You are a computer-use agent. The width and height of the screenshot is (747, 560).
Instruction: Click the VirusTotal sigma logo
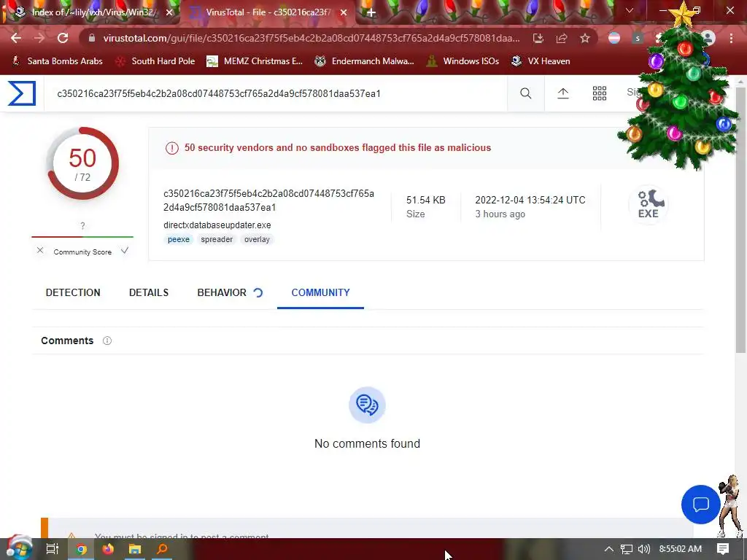pyautogui.click(x=22, y=93)
